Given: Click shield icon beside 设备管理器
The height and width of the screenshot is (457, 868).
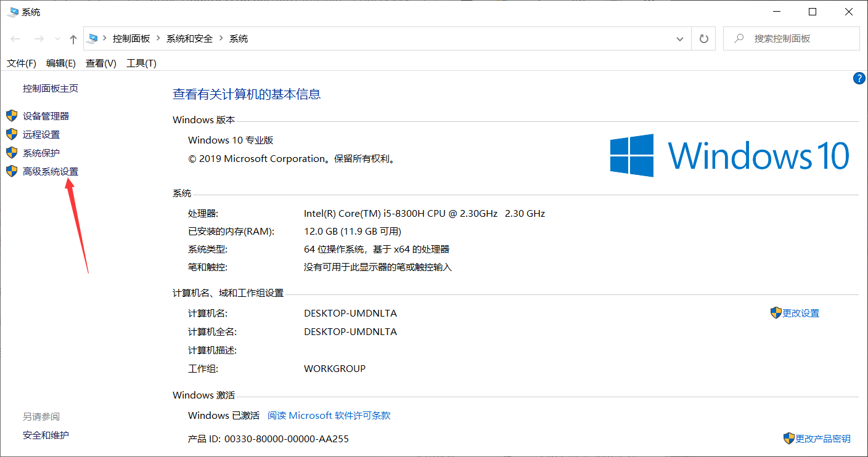Looking at the screenshot, I should pyautogui.click(x=12, y=116).
